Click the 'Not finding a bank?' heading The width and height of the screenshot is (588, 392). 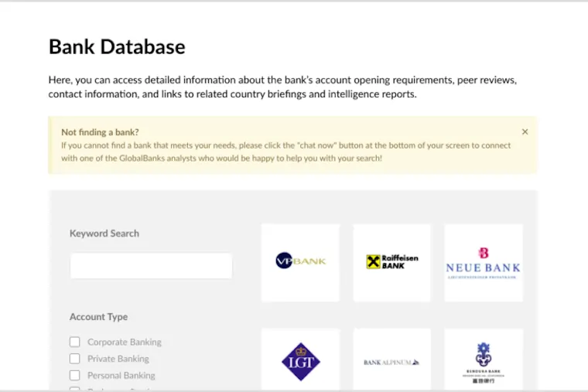click(x=100, y=132)
